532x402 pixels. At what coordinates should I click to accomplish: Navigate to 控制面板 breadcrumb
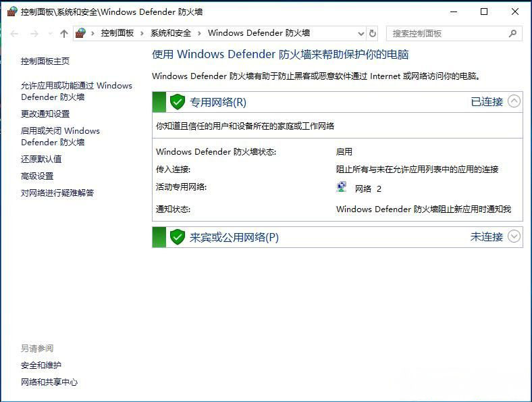117,33
